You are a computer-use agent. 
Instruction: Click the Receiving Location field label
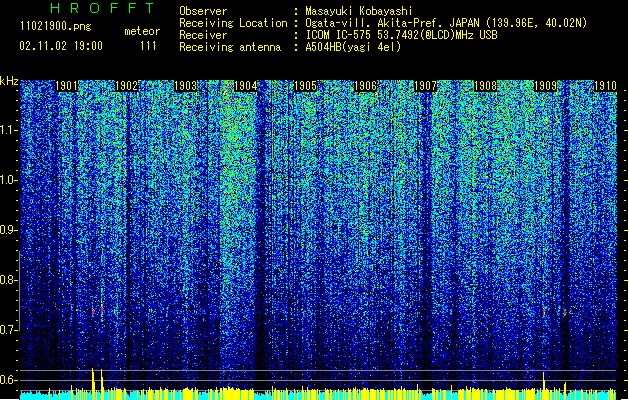(233, 23)
